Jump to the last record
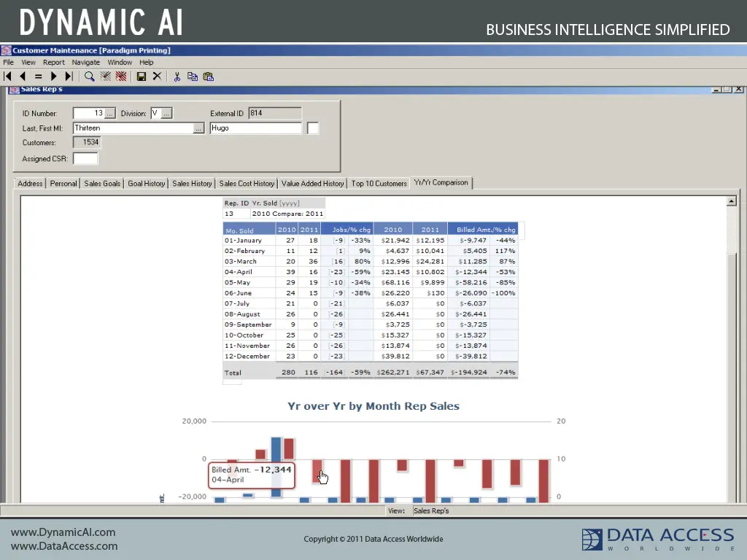747x560 pixels. [69, 76]
